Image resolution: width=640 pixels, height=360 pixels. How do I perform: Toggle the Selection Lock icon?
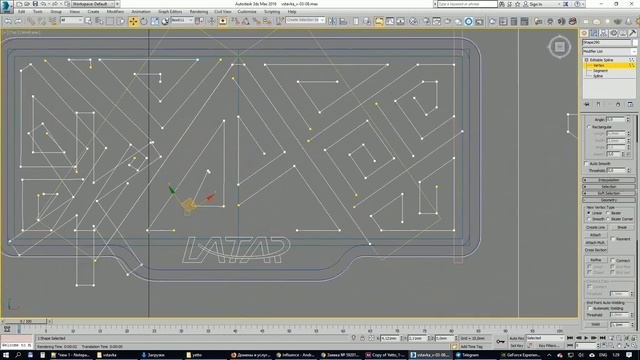coord(362,338)
